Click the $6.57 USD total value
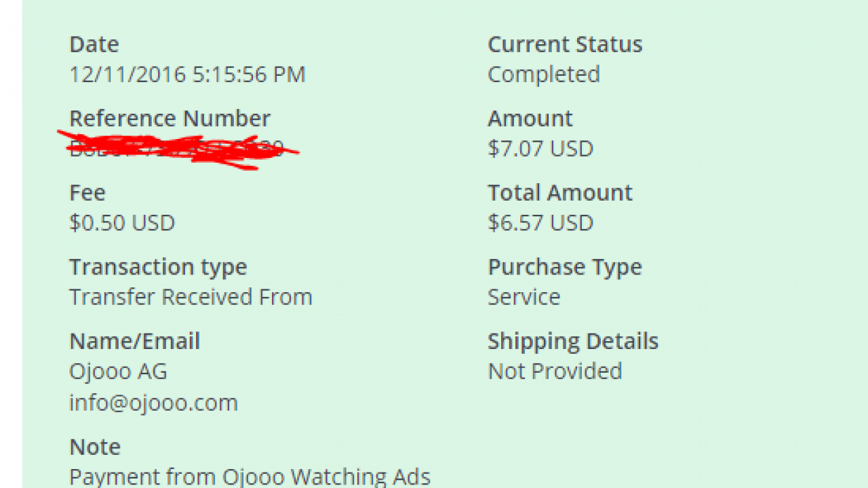868x488 pixels. pyautogui.click(x=540, y=223)
